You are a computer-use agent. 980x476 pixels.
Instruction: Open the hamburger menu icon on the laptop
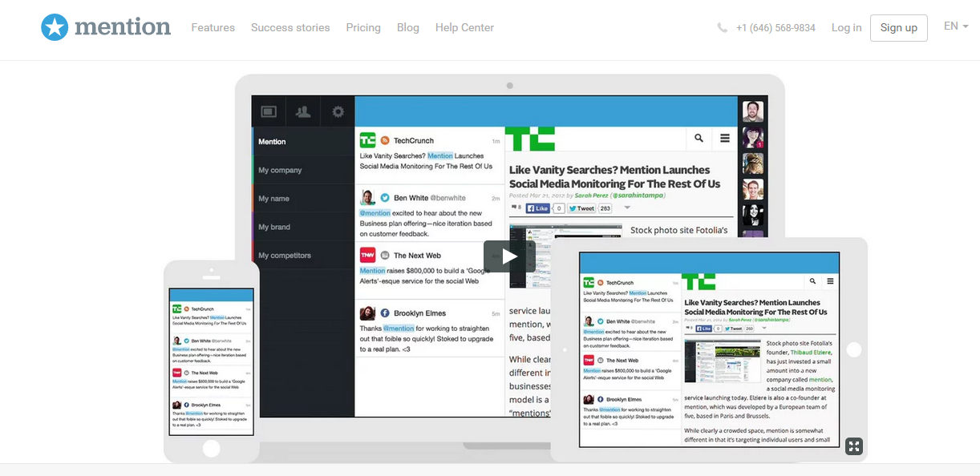[x=725, y=139]
